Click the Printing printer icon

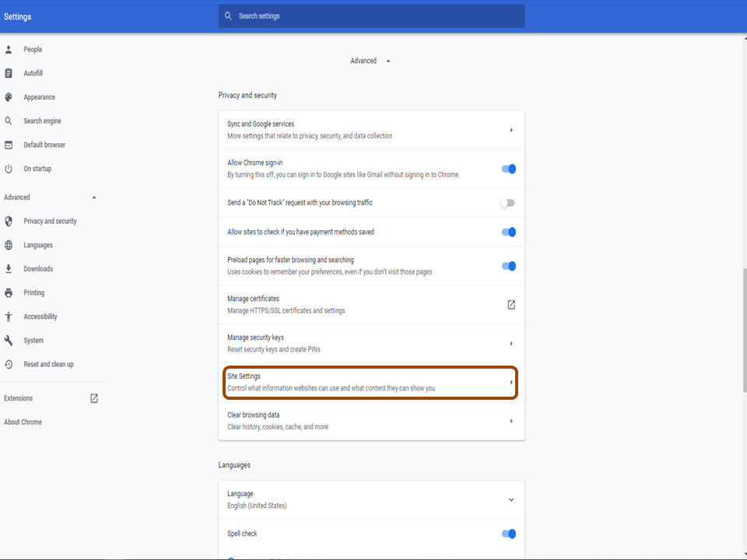[9, 293]
